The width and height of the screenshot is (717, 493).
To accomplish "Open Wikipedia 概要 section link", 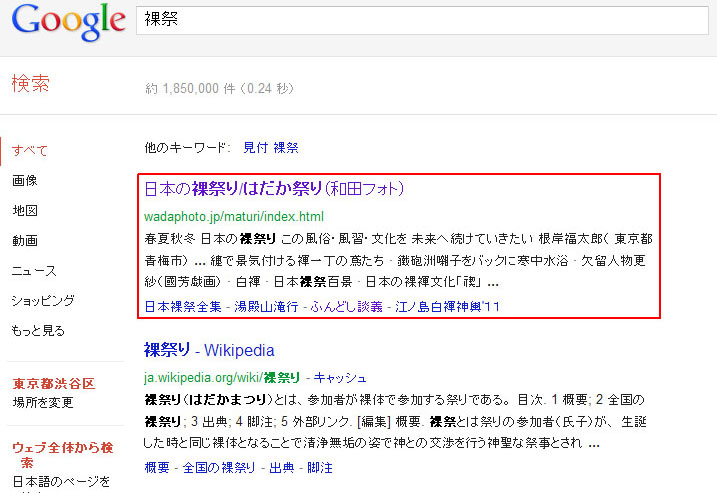I will click(x=157, y=468).
